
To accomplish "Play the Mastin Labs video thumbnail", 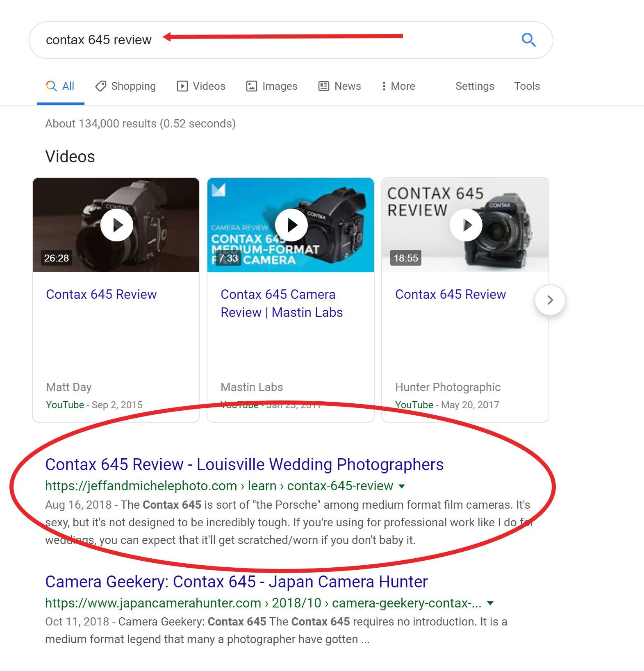I will click(x=291, y=225).
